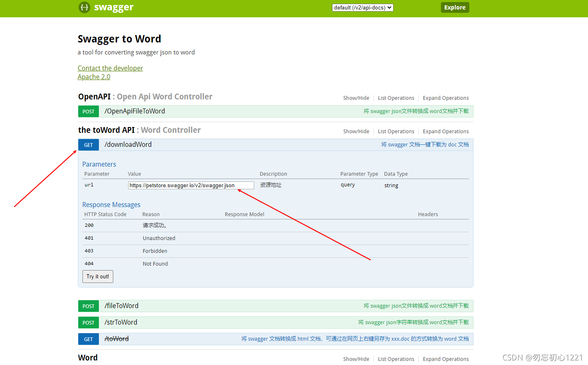The width and height of the screenshot is (588, 365).
Task: Click List Operations for the toWord API
Action: (x=396, y=132)
